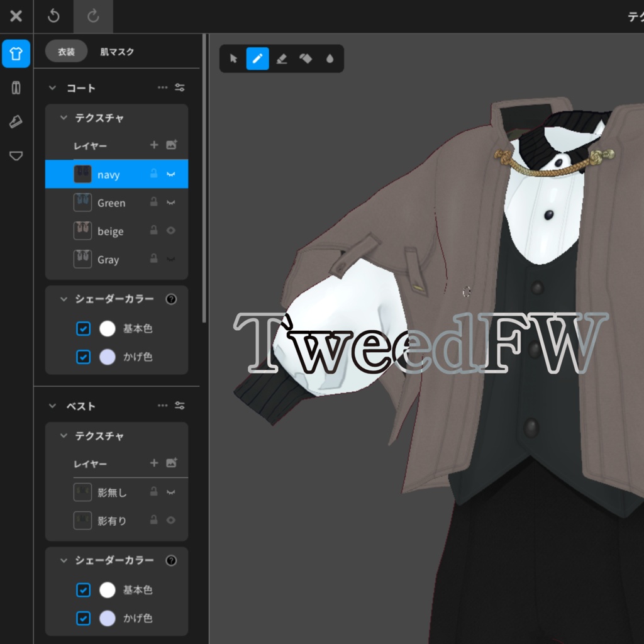644x644 pixels.
Task: Select the 影有り layer row
Action: click(x=116, y=520)
